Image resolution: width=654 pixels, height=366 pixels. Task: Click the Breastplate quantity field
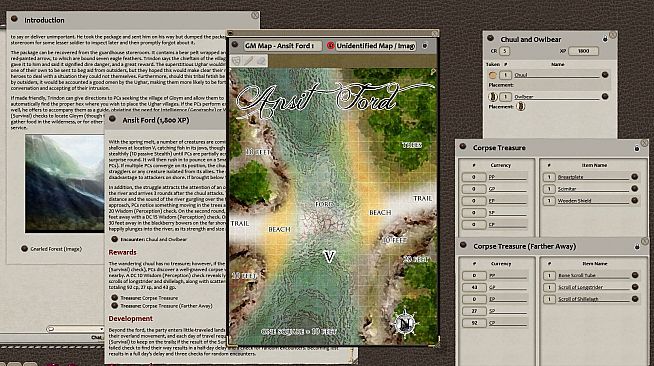[549, 177]
